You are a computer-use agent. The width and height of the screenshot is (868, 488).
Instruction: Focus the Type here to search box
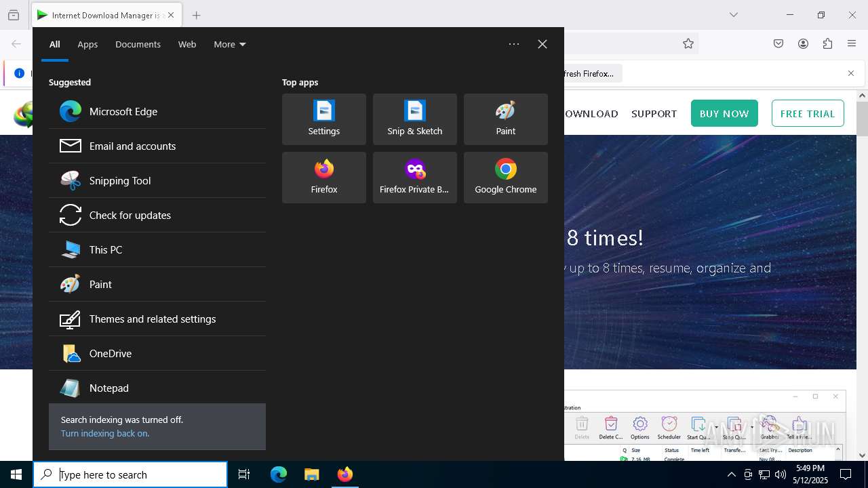pyautogui.click(x=130, y=474)
